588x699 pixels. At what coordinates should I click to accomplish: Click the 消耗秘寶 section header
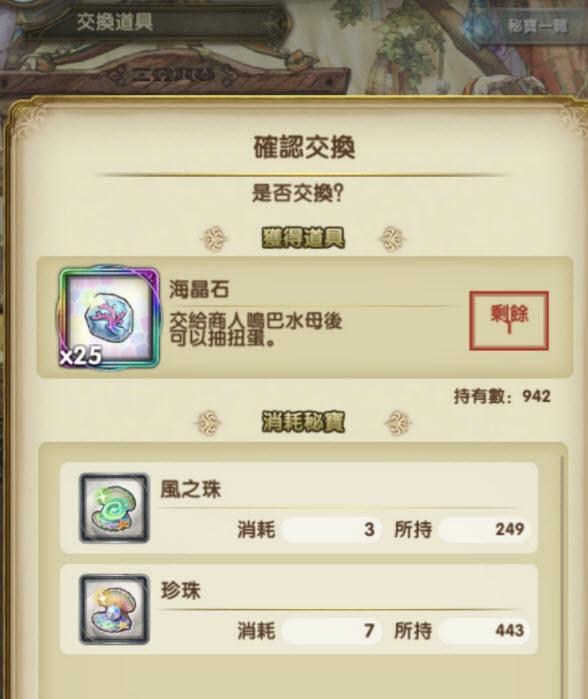coord(303,422)
